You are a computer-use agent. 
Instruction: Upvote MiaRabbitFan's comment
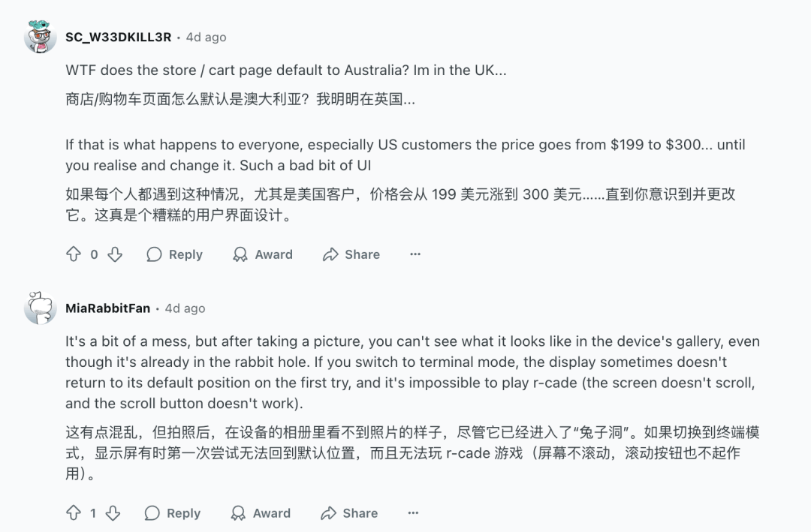(74, 513)
